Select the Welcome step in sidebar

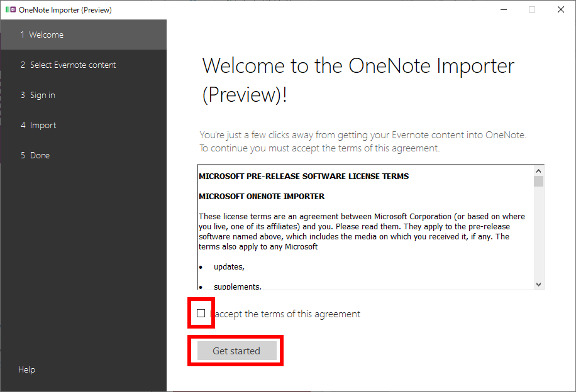coord(84,35)
